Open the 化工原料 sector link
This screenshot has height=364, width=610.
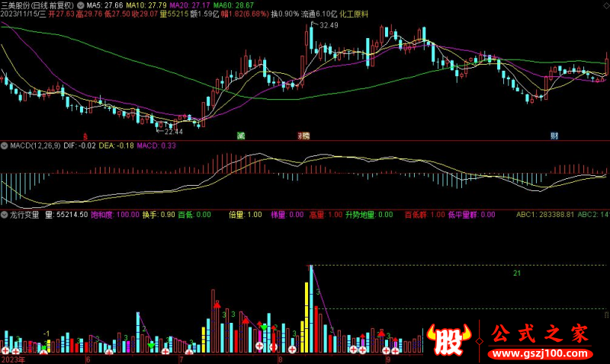coord(354,14)
